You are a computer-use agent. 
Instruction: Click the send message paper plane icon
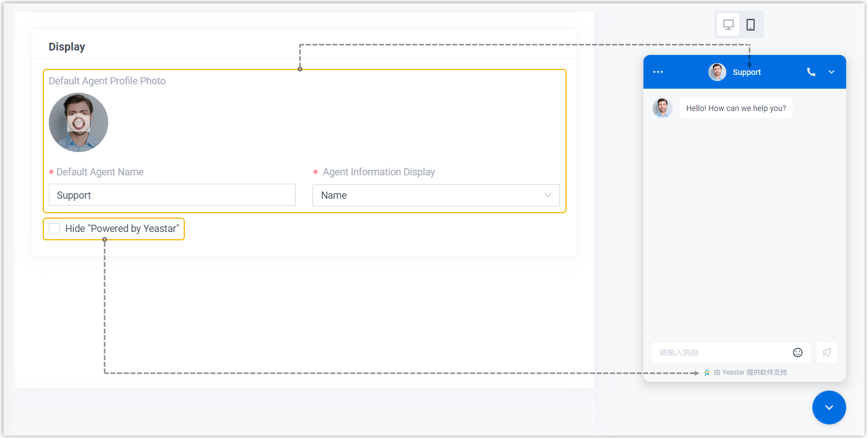pos(827,352)
